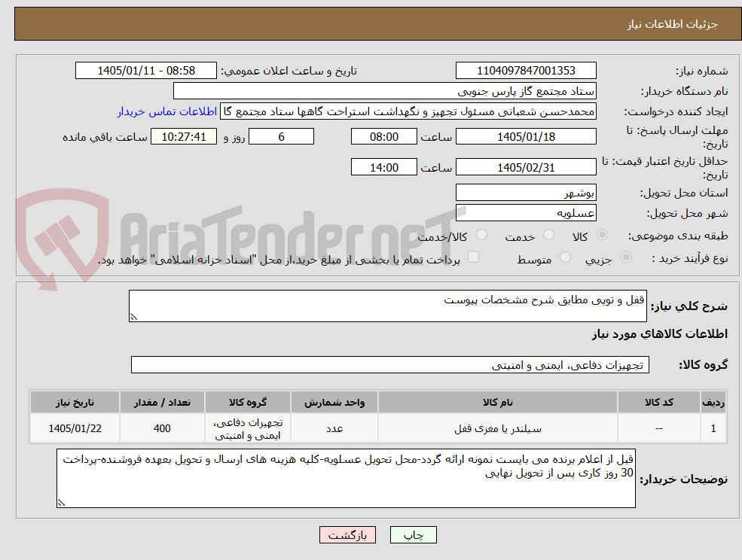The image size is (742, 560).
Task: Click the price validity time 14:00
Action: (383, 167)
